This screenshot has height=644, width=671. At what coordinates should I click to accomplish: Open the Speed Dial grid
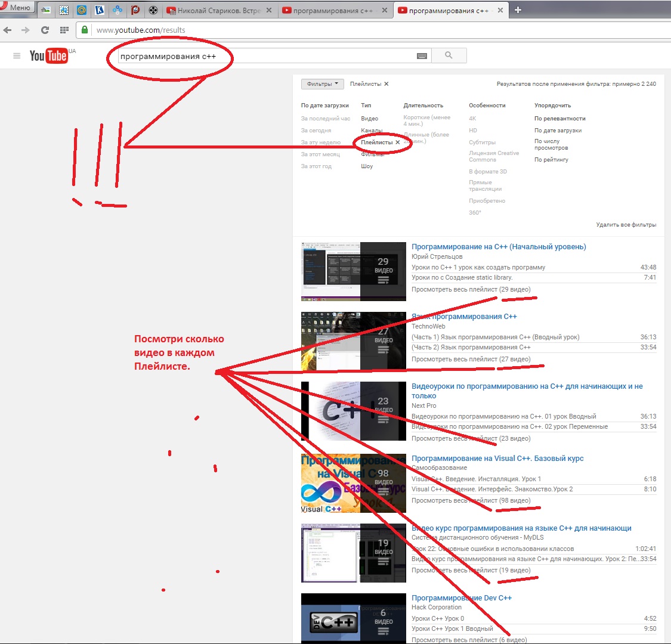pyautogui.click(x=64, y=30)
